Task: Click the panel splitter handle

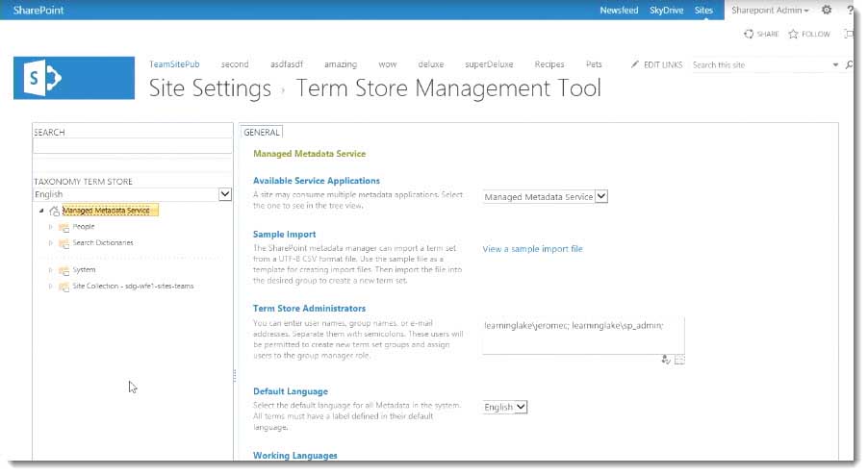Action: click(235, 376)
